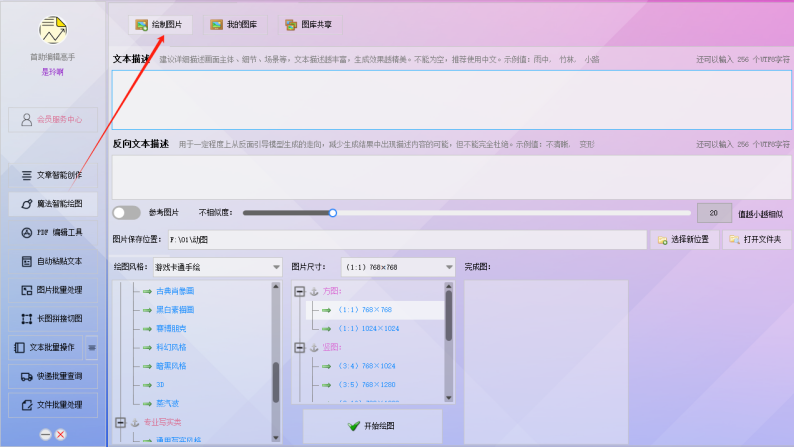Collapse the 专业写实类 style group

click(x=121, y=422)
